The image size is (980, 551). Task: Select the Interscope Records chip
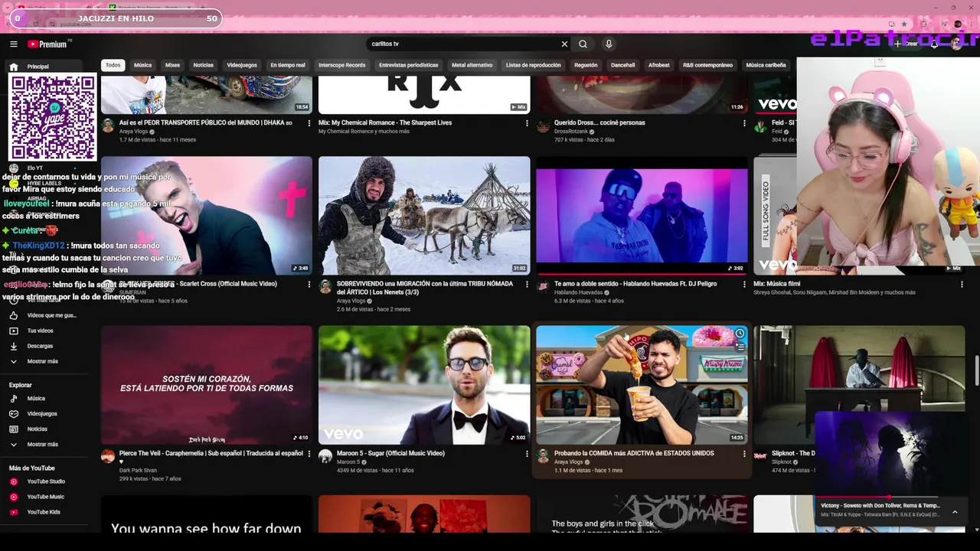342,65
